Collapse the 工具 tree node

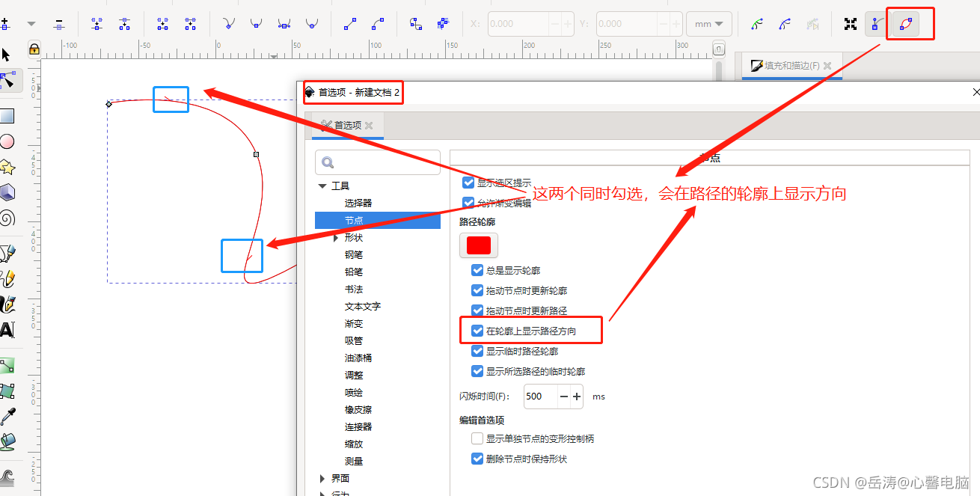click(322, 186)
